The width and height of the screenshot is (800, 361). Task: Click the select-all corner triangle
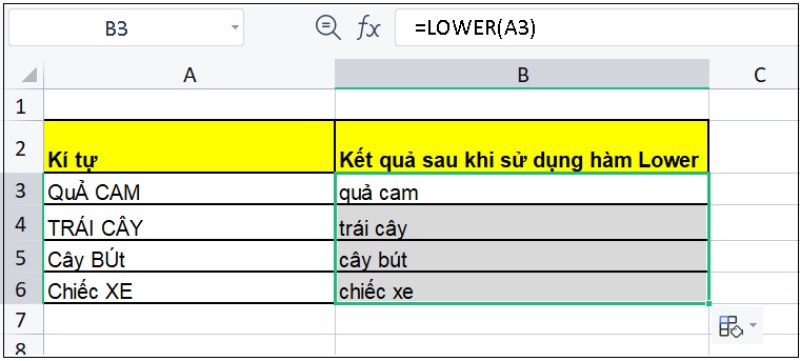point(29,75)
